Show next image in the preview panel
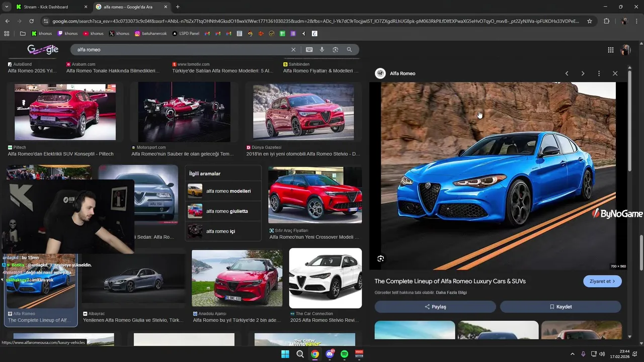This screenshot has height=362, width=644. tap(583, 73)
